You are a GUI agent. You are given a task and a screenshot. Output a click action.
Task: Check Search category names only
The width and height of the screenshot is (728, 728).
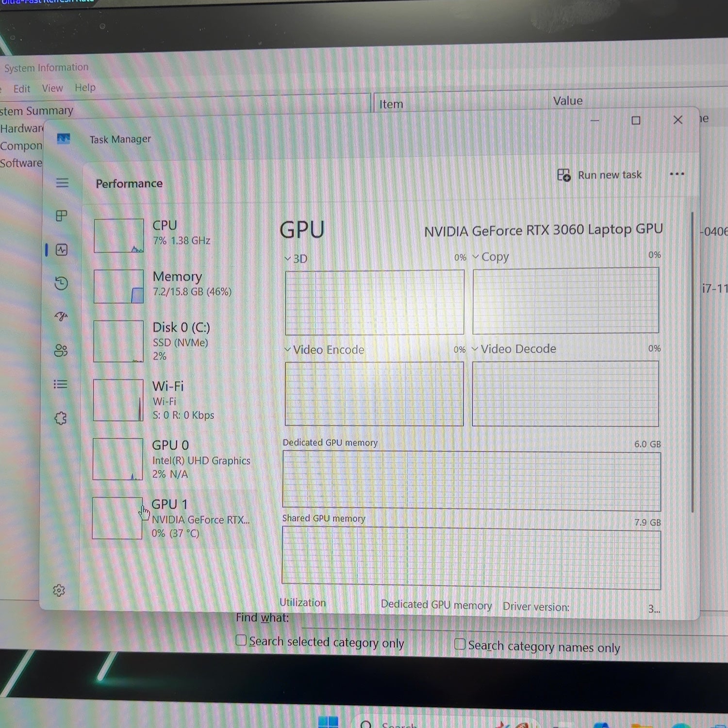[x=460, y=644]
